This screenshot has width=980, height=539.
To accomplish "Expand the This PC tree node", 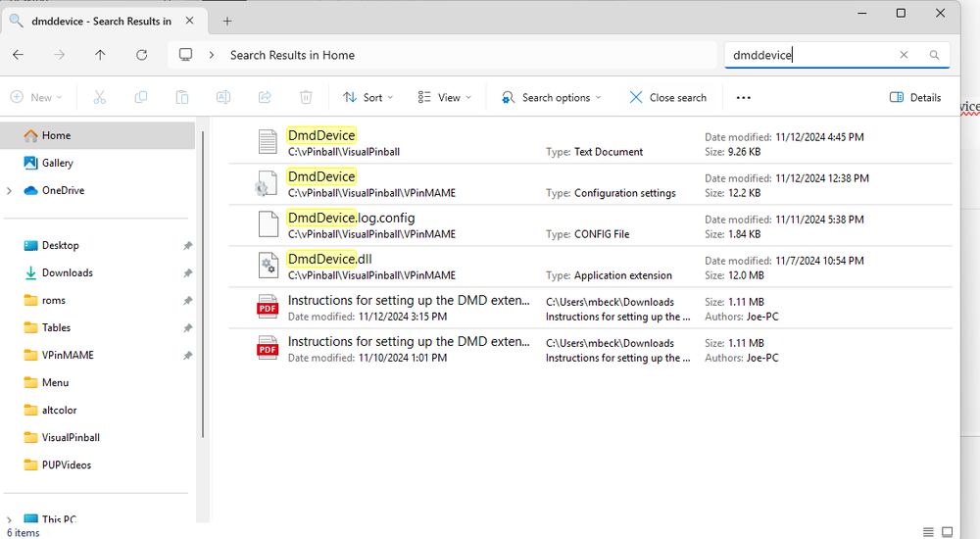I will [10, 519].
